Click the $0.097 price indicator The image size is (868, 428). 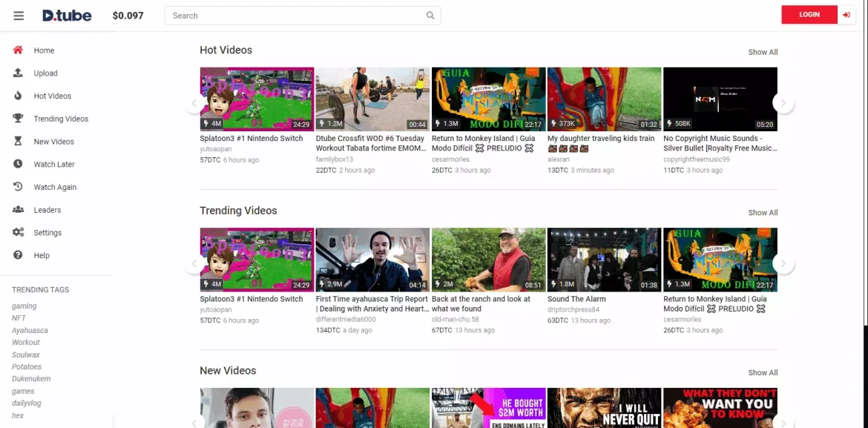(128, 16)
